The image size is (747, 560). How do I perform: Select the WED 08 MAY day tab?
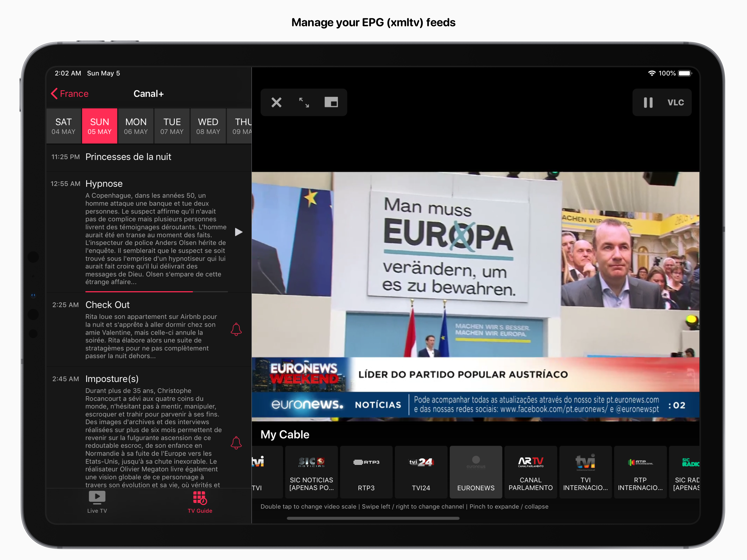pos(208,126)
